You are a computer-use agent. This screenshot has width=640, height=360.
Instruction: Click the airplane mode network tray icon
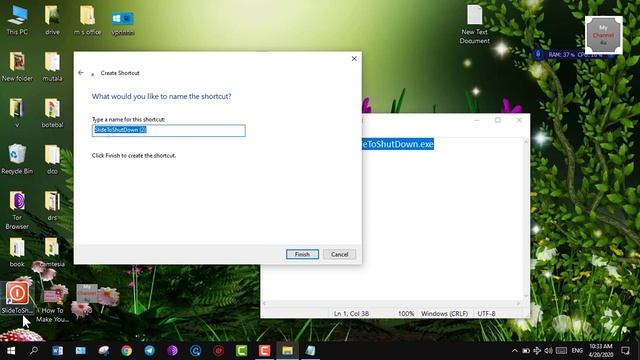coord(537,351)
